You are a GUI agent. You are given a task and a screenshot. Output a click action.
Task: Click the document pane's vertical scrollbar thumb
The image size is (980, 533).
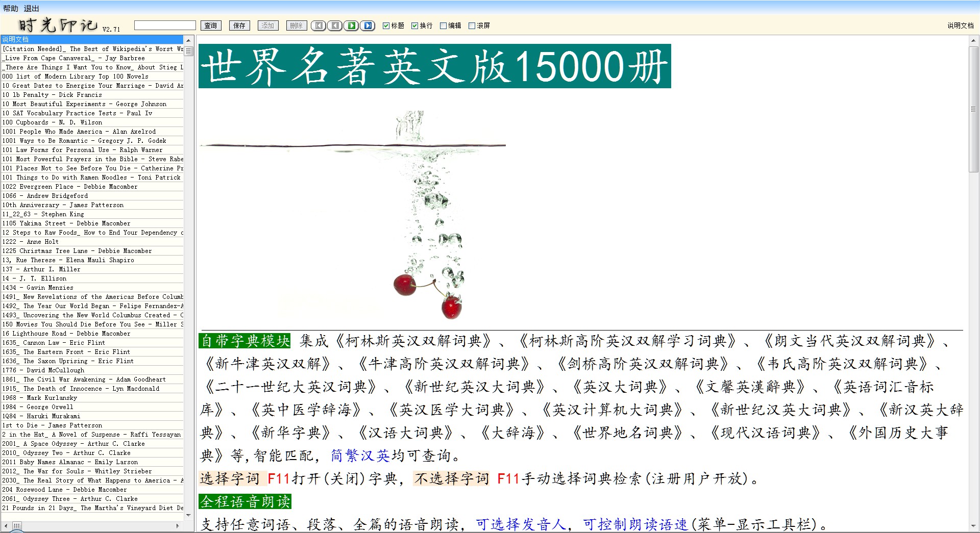[973, 109]
